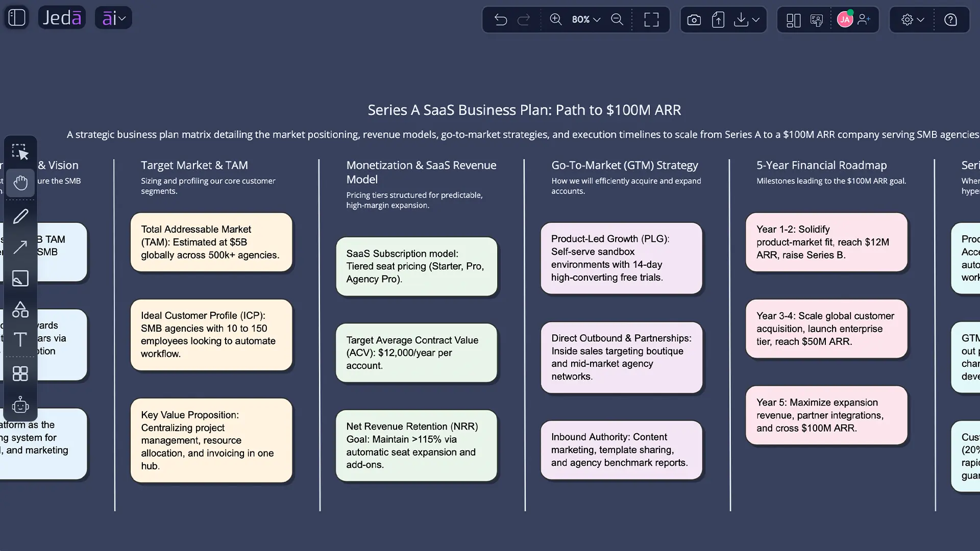Image resolution: width=980 pixels, height=551 pixels.
Task: Click the upload file icon
Action: point(718,20)
